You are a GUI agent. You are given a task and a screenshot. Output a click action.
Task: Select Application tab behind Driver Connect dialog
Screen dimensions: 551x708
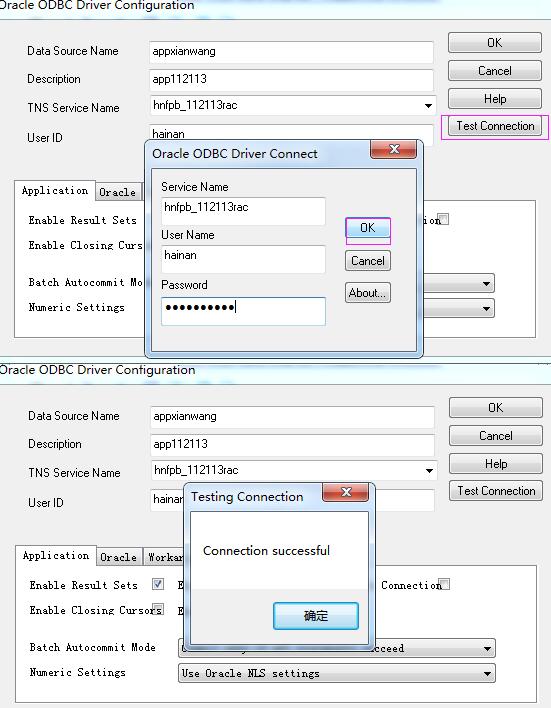55,191
